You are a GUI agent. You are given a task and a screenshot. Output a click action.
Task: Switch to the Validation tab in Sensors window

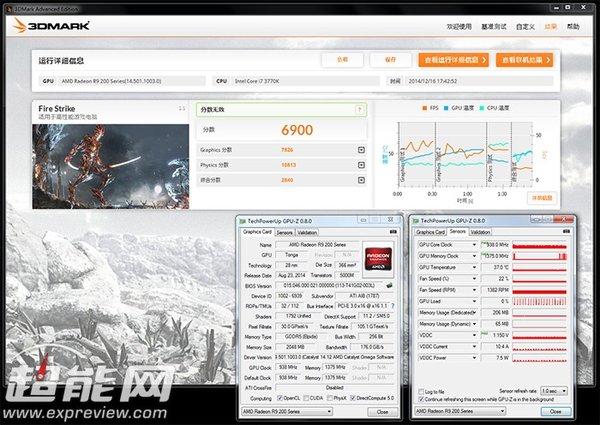[480, 231]
